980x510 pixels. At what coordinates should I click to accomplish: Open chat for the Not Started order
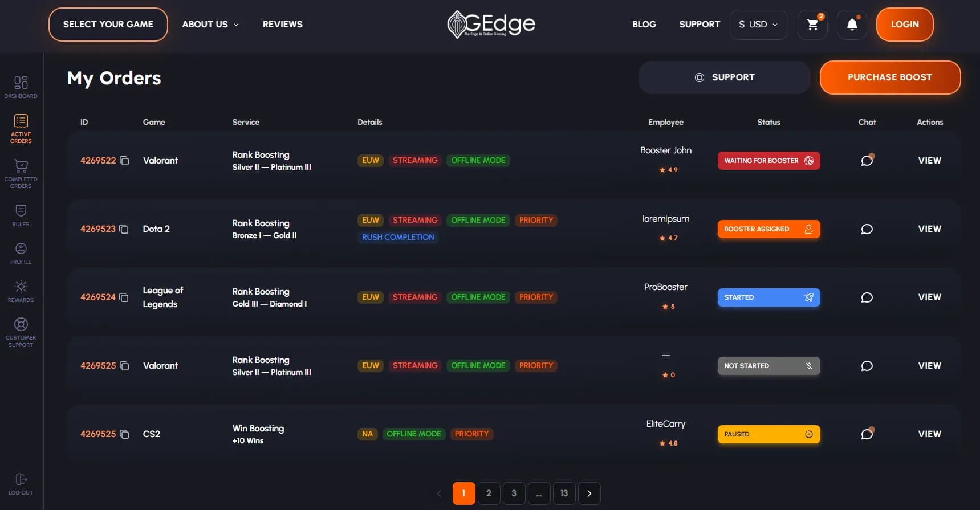(x=867, y=366)
